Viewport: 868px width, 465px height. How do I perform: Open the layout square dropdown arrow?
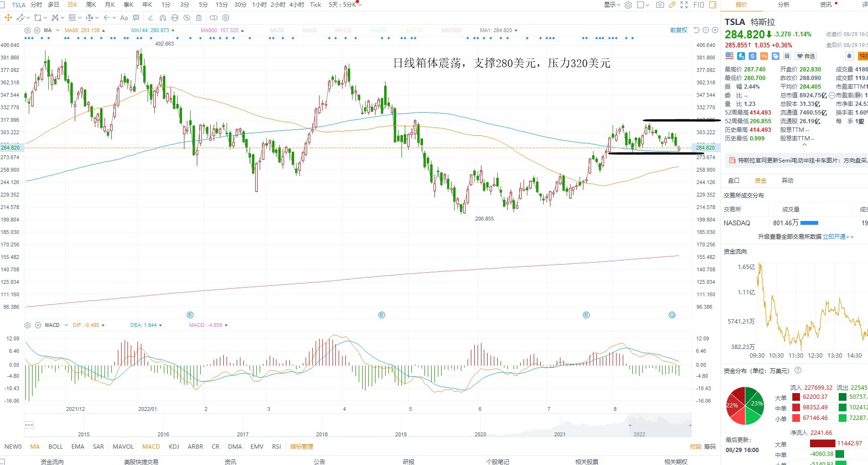coord(647,5)
